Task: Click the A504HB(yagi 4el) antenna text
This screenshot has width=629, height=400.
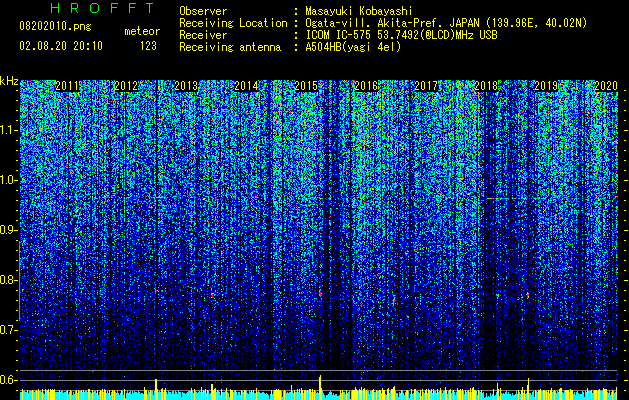Action: click(x=353, y=47)
